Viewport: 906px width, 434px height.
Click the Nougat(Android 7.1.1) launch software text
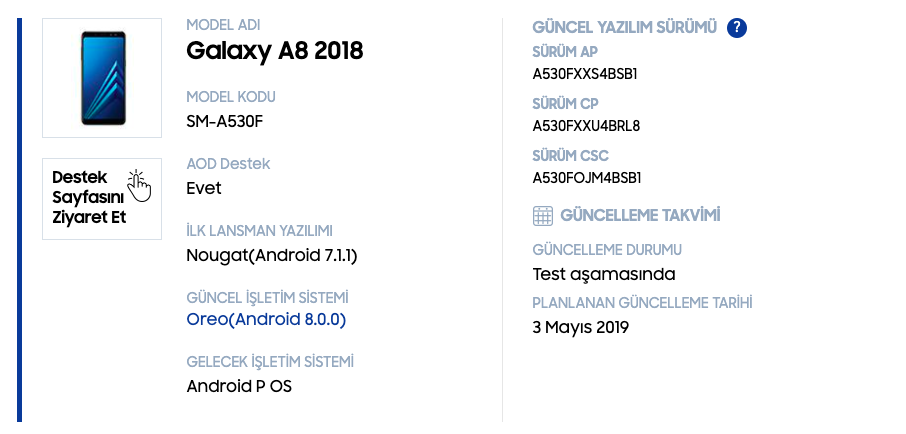tap(272, 255)
